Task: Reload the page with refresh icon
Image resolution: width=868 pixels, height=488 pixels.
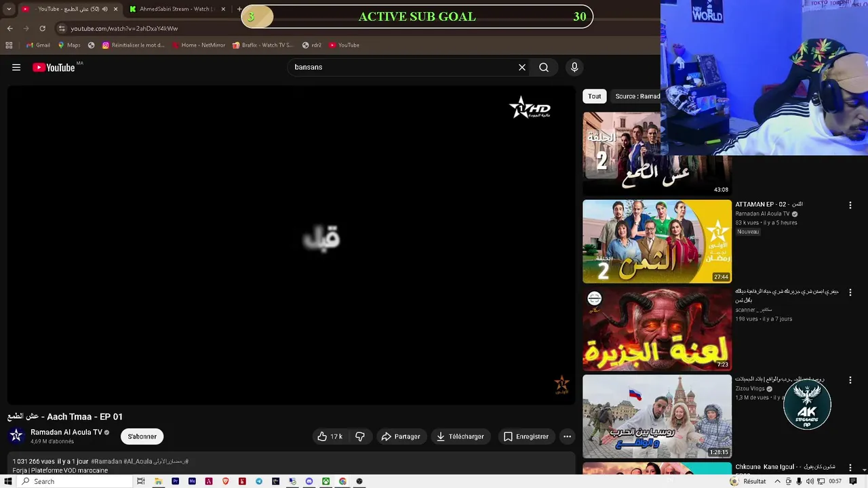Action: [42, 28]
